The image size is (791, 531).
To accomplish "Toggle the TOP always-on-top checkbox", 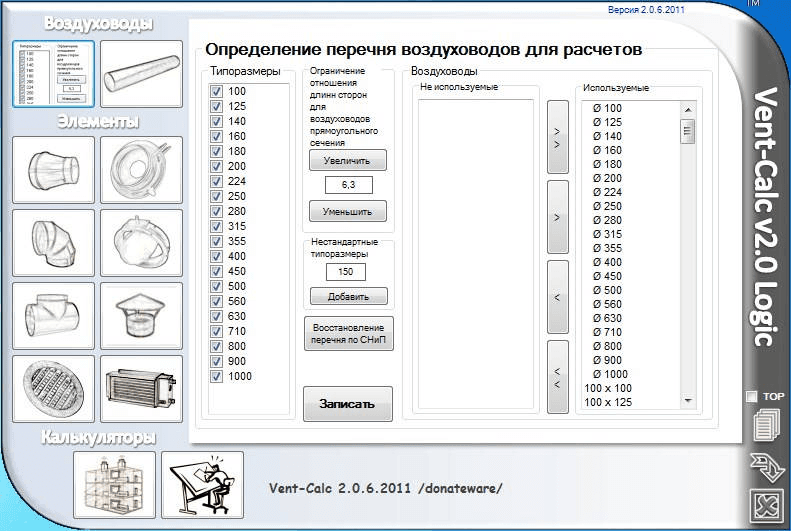I will click(x=752, y=396).
